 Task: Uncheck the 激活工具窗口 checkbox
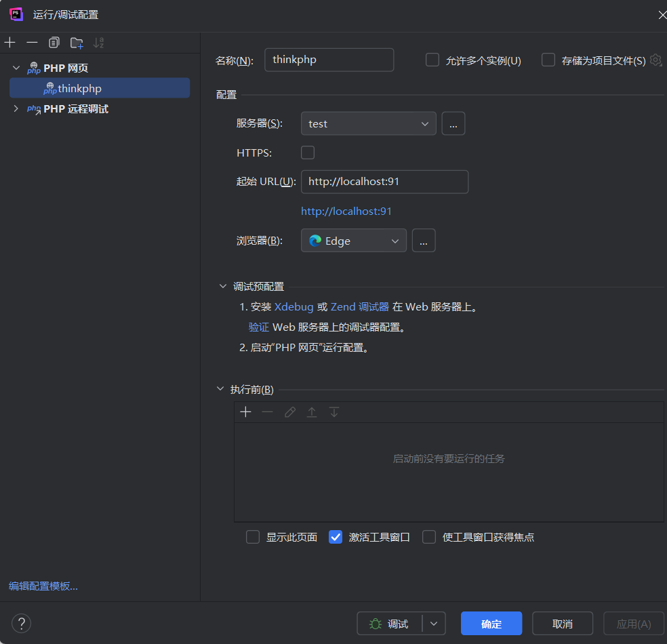336,537
